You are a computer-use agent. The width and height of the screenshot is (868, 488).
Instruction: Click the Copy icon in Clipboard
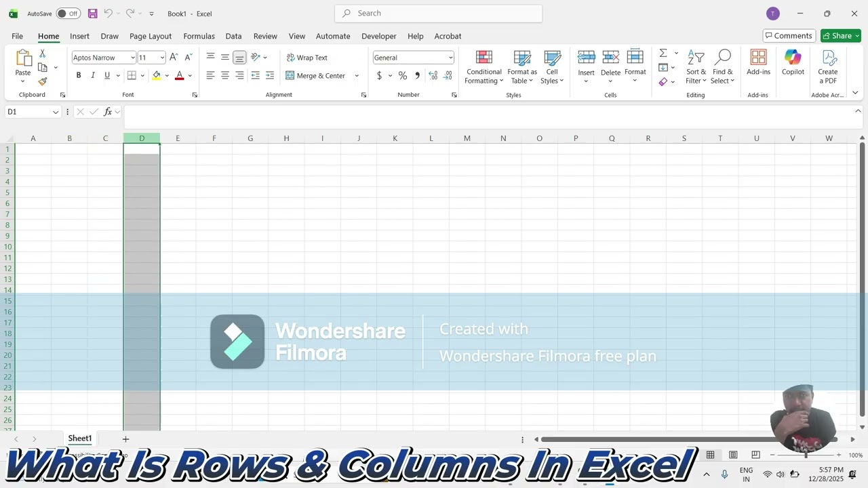pyautogui.click(x=42, y=67)
